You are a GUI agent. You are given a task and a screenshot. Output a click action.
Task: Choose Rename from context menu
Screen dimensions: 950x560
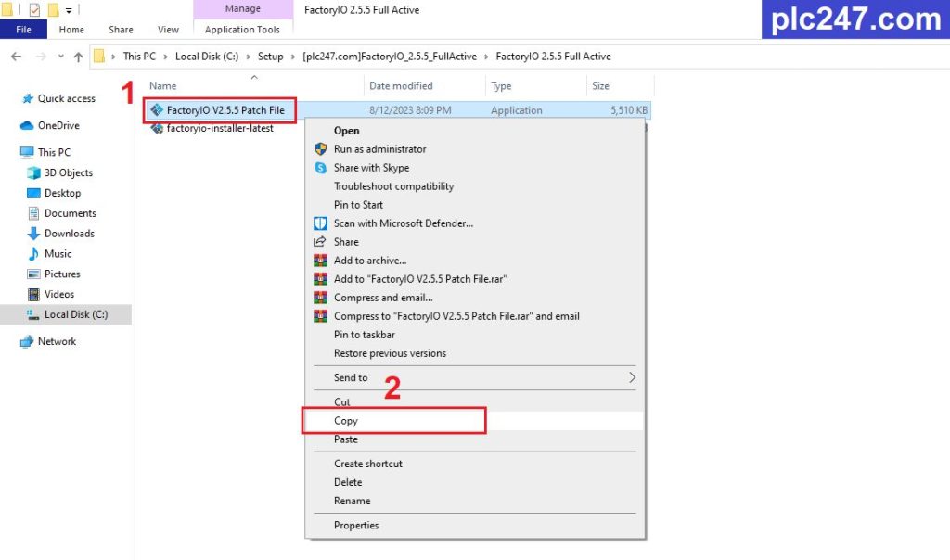tap(475, 502)
